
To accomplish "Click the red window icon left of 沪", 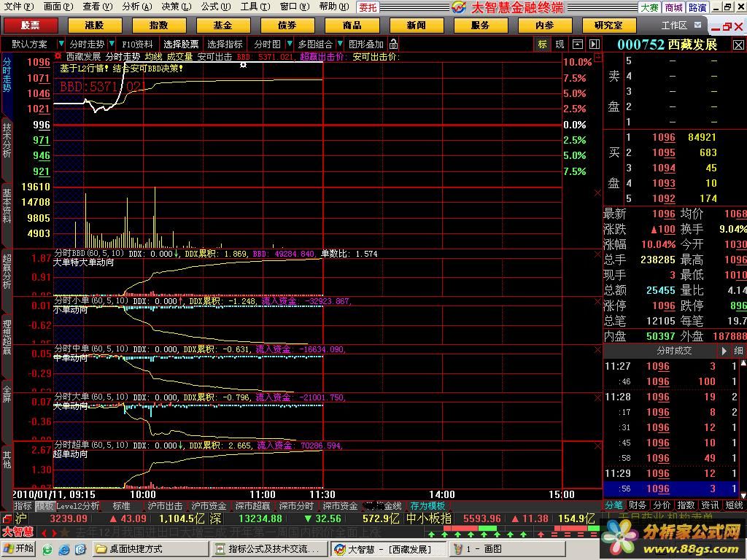I will coord(7,518).
